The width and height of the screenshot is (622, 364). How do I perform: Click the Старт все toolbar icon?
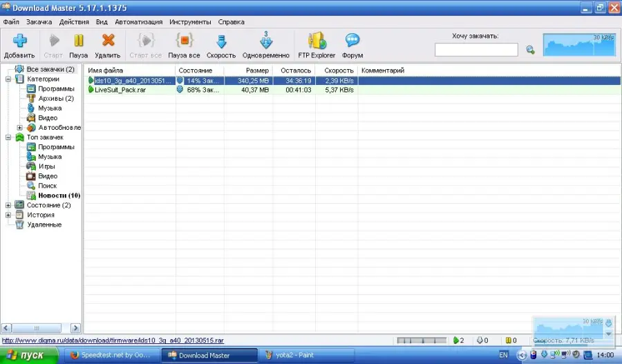[146, 41]
